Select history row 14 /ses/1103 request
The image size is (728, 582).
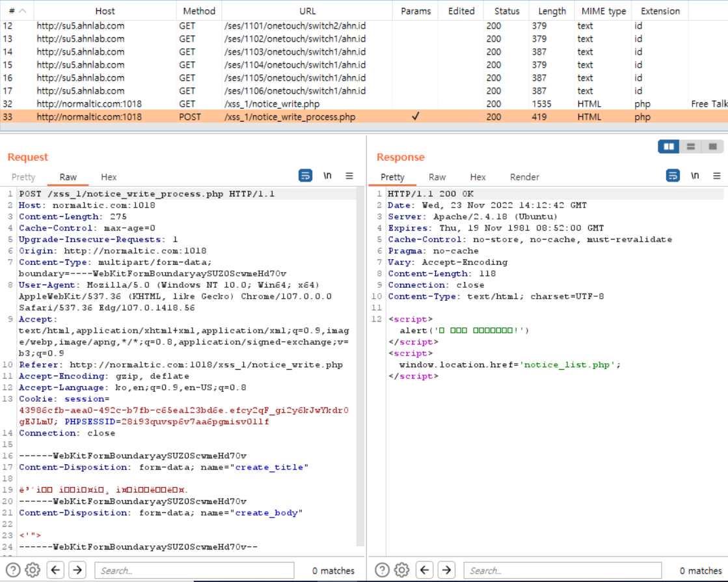364,51
